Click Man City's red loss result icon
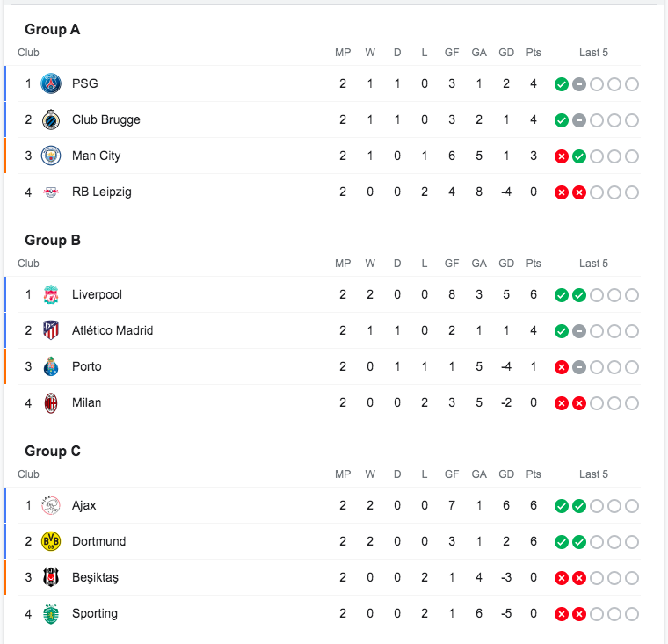This screenshot has width=668, height=644. pos(561,156)
